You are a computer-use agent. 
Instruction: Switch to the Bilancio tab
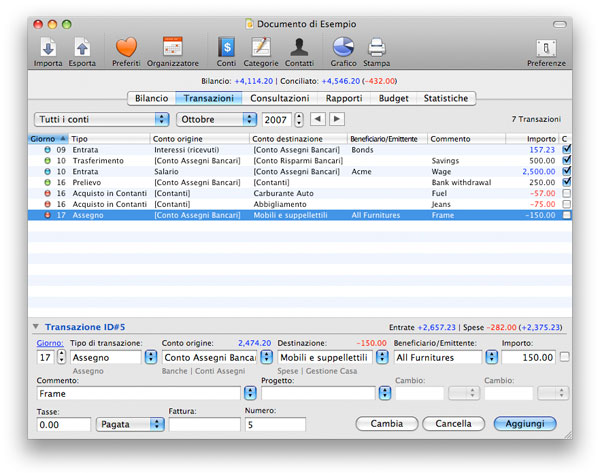tap(151, 98)
